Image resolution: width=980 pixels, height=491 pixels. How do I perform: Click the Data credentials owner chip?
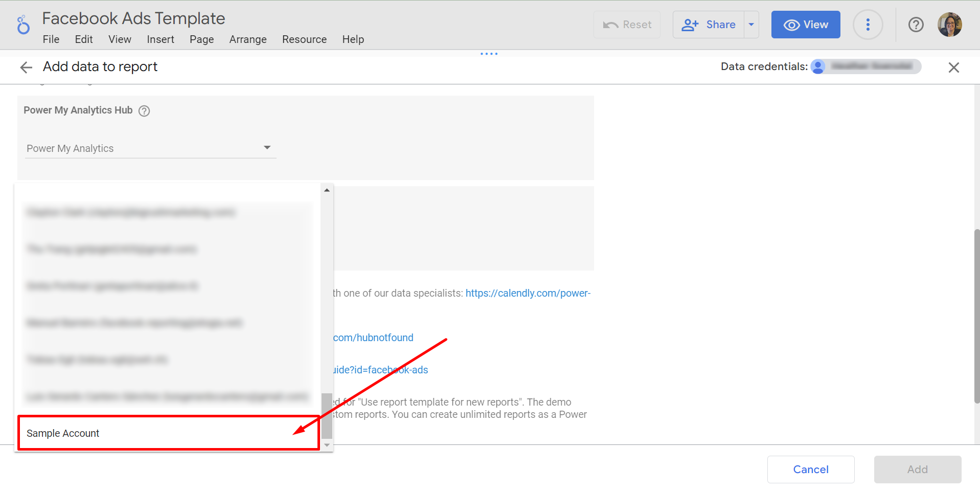pyautogui.click(x=865, y=66)
